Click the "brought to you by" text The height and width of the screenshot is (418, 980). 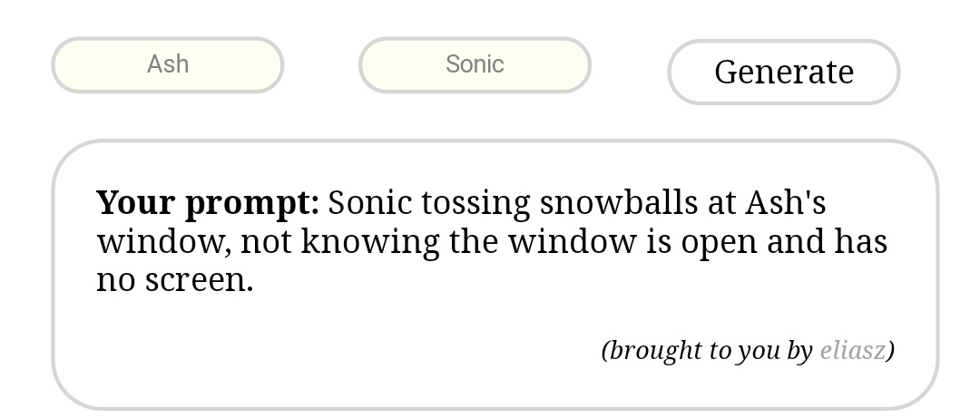(708, 350)
